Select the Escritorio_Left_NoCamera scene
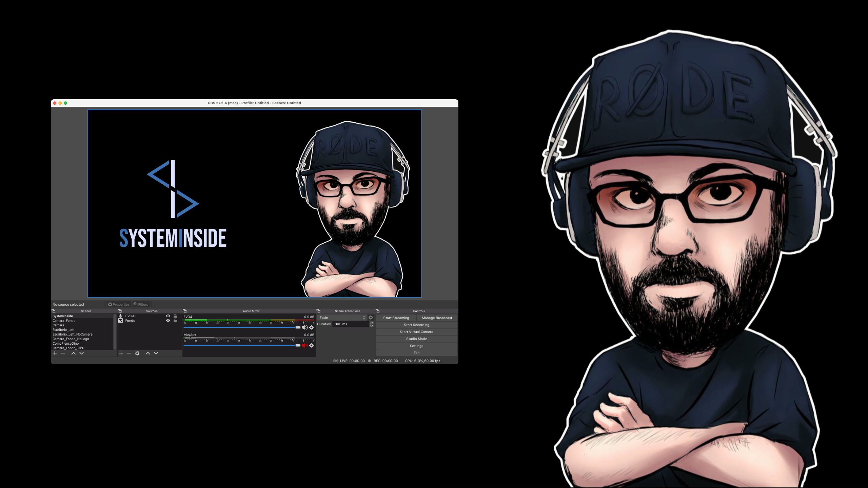The height and width of the screenshot is (488, 868). tap(82, 334)
